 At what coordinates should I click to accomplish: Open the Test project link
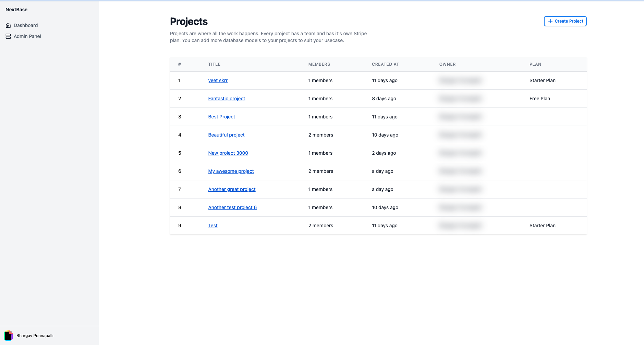(x=213, y=226)
